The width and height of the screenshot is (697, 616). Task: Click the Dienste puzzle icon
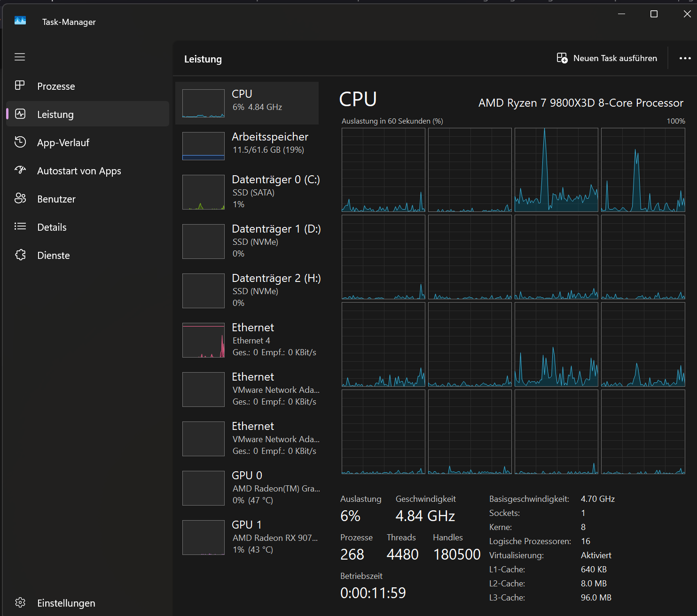(20, 255)
